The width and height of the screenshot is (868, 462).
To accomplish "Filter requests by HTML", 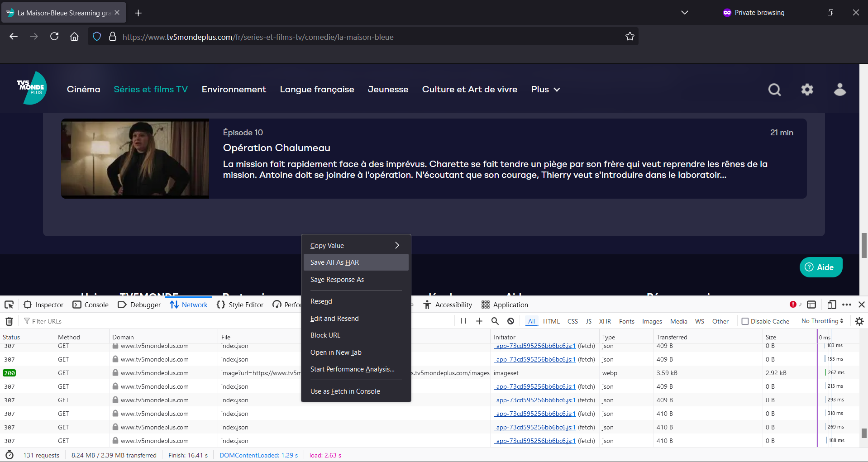I will point(551,321).
